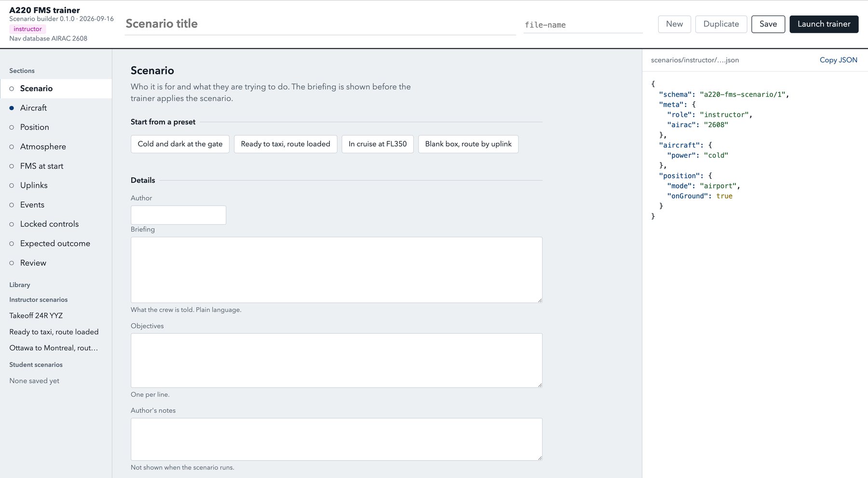Select Locked controls section
The height and width of the screenshot is (478, 868).
click(56, 224)
